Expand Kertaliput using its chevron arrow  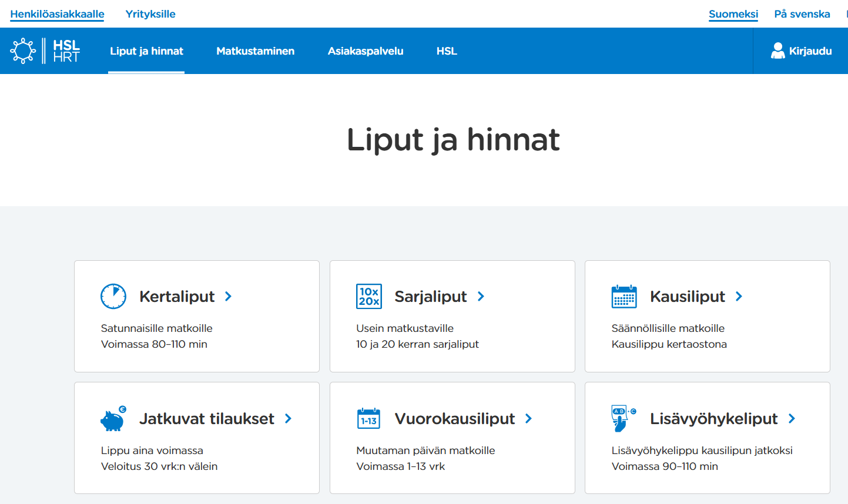click(229, 297)
